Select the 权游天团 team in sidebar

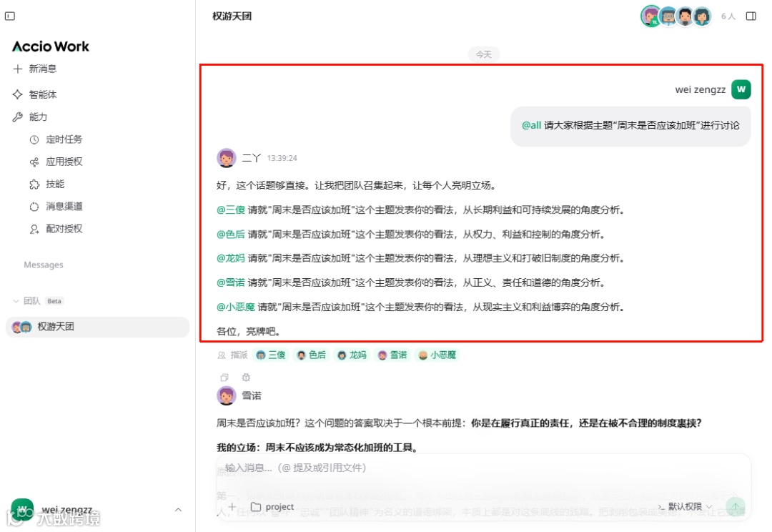[x=97, y=327]
